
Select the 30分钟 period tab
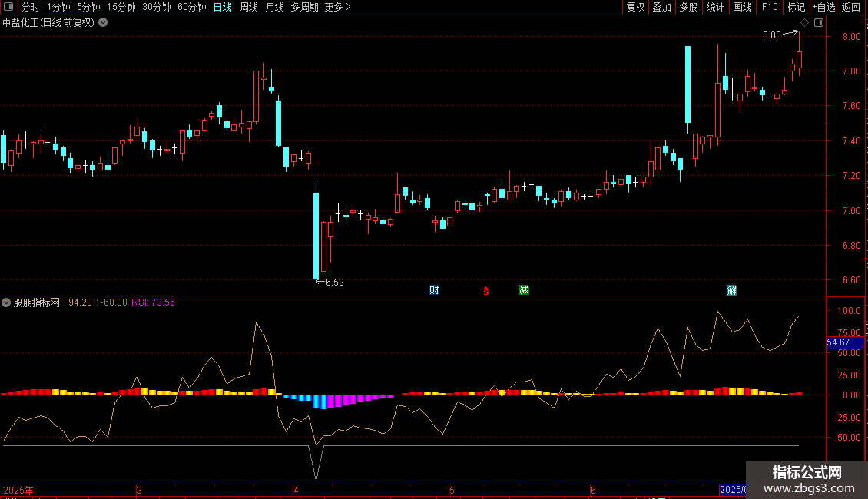(157, 7)
